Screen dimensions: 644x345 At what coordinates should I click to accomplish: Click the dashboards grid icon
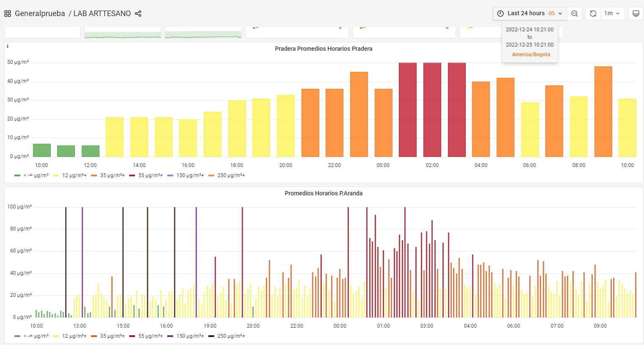click(8, 14)
